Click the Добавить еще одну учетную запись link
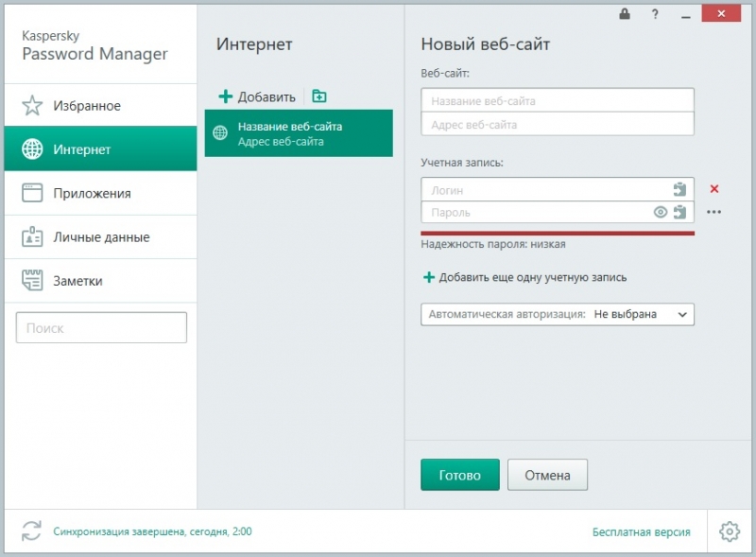Viewport: 756px width, 557px height. 533,277
